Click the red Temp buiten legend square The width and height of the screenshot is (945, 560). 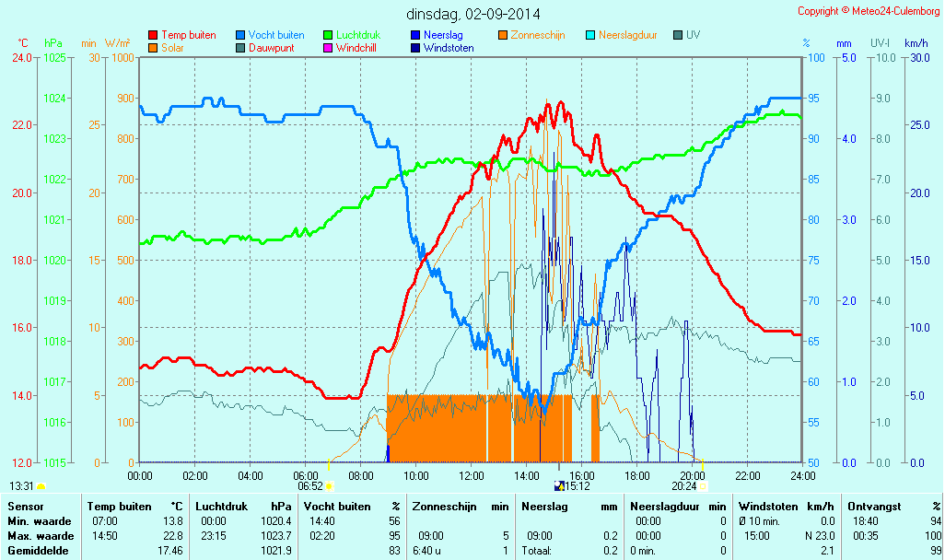click(x=153, y=35)
